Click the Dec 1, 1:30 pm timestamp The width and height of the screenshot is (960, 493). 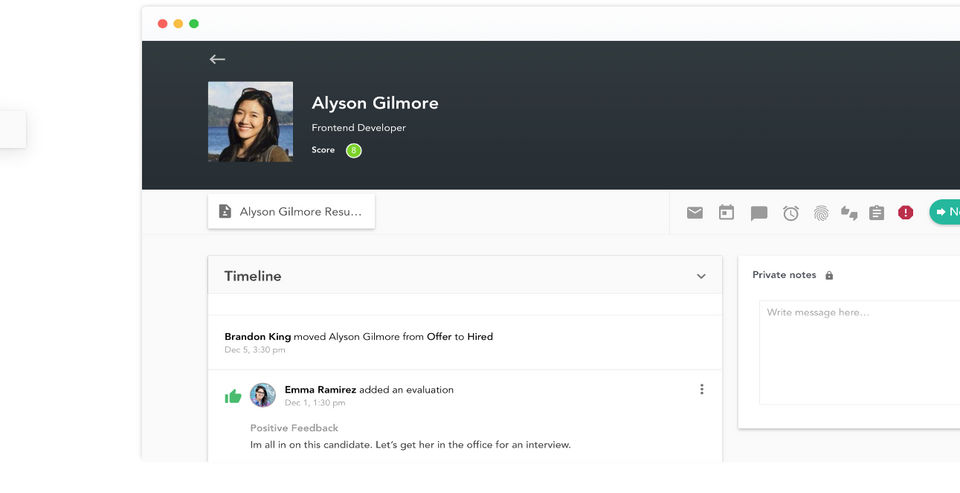[x=315, y=402]
